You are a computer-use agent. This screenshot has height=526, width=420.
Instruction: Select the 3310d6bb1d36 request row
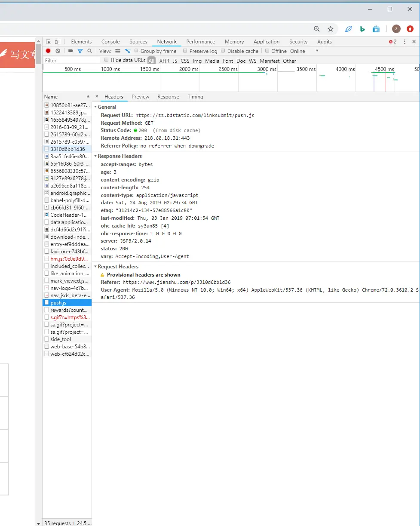(67, 149)
